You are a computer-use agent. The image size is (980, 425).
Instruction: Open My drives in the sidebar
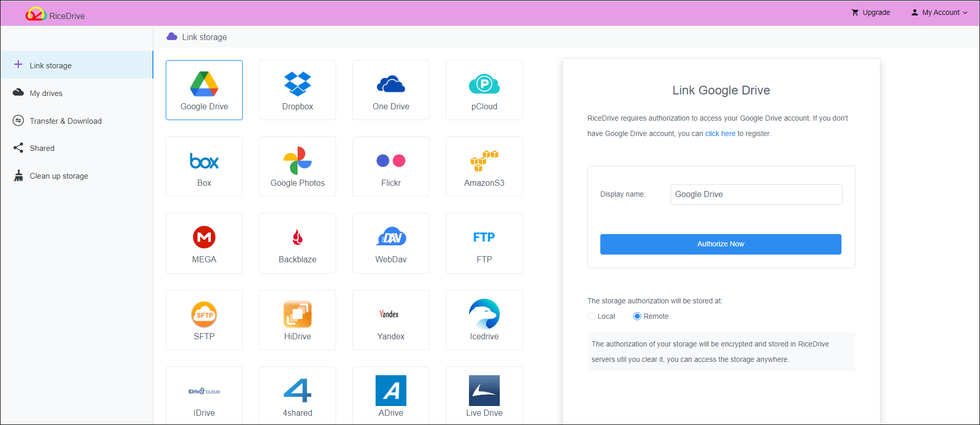76,93
